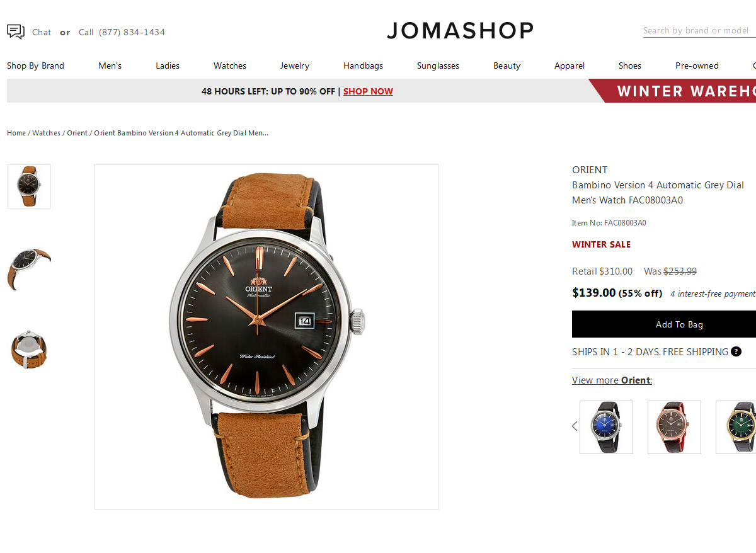Viewport: 756px width, 553px height.
Task: Expand the Men's navigation menu
Action: [110, 66]
